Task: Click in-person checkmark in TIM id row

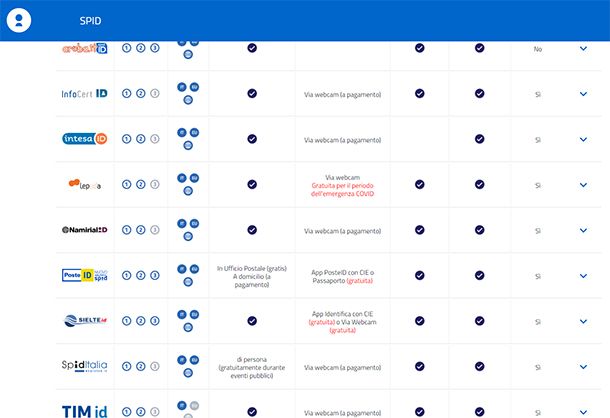Action: point(252,411)
